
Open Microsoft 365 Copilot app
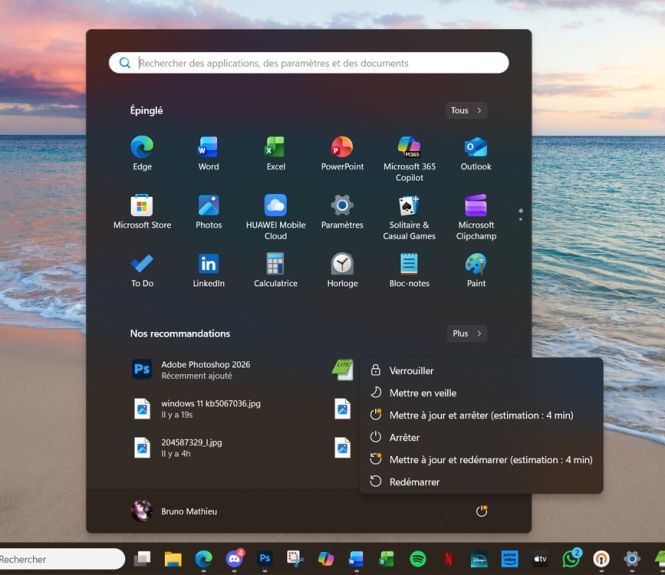pos(409,159)
